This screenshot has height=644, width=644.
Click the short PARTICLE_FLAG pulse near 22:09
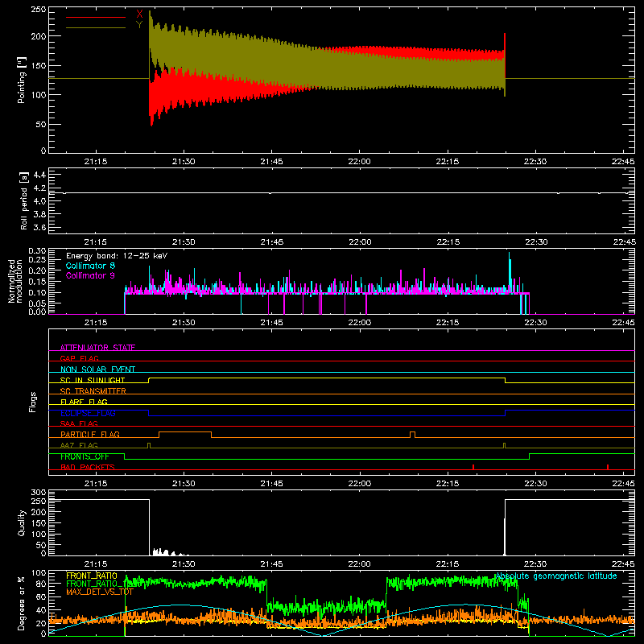tap(412, 435)
